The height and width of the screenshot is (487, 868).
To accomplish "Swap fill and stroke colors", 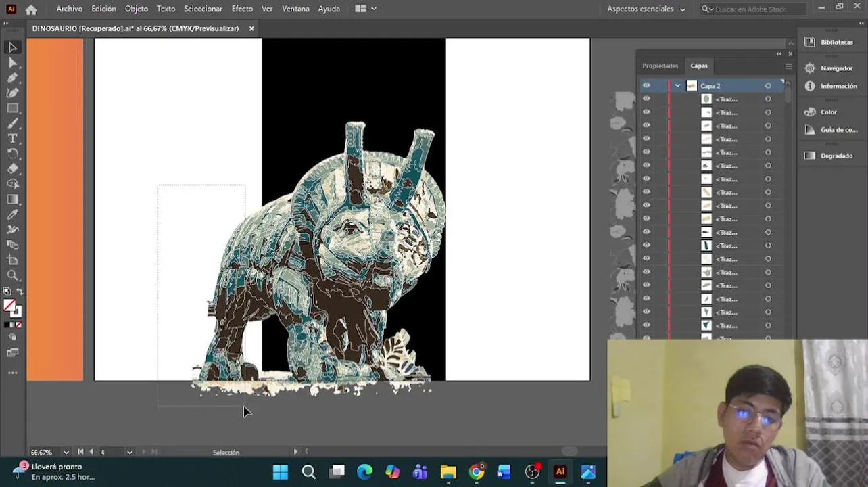I will 18,292.
